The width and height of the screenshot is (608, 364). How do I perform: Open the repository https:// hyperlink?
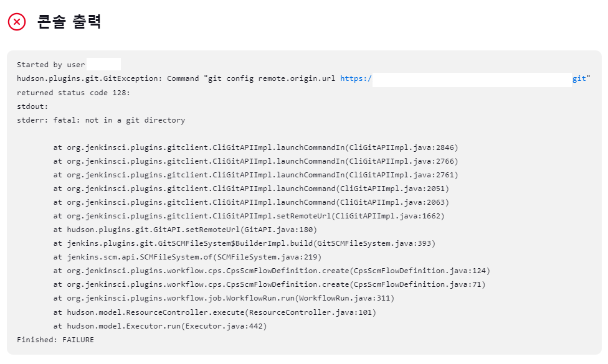coord(355,78)
